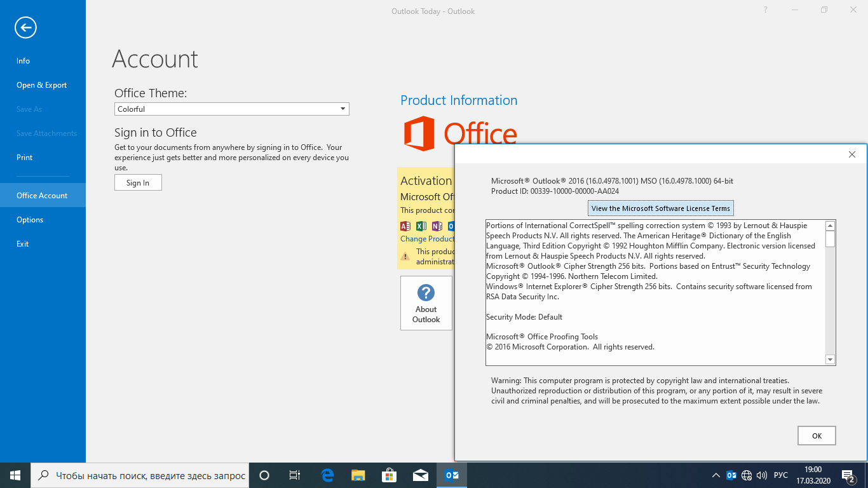The image size is (868, 488).
Task: Click the taskbar clock showing 19:00
Action: (813, 475)
